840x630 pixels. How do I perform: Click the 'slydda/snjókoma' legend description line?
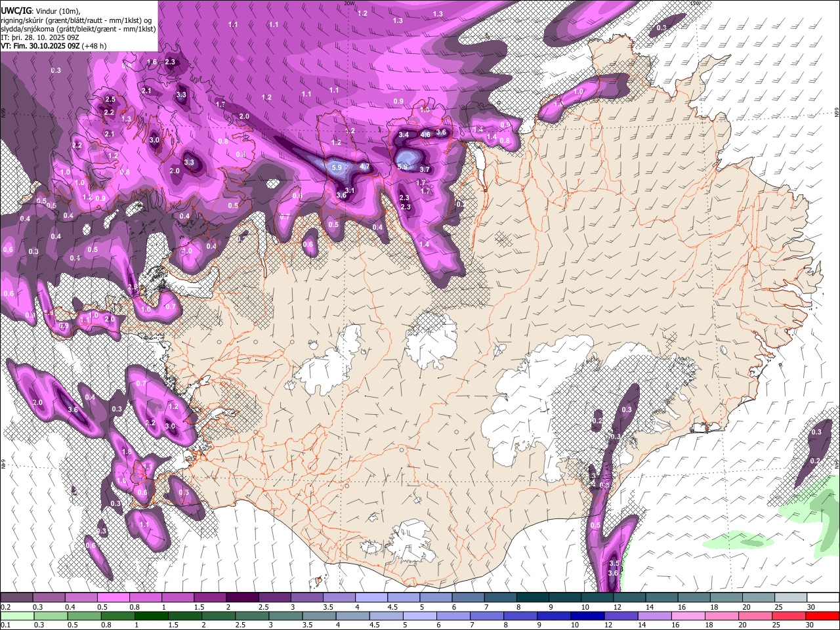click(78, 28)
